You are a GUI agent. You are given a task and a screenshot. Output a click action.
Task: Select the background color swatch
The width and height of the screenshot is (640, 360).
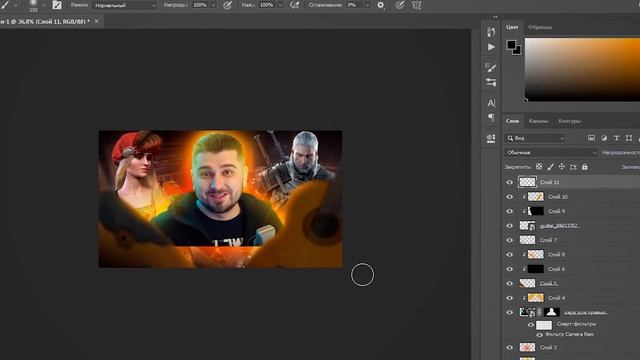(518, 51)
